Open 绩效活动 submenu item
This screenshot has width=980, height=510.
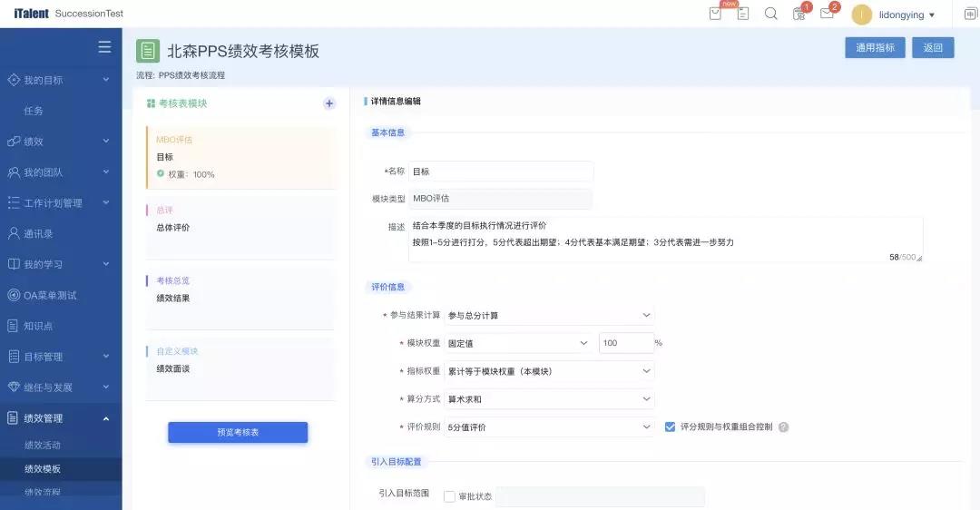43,445
